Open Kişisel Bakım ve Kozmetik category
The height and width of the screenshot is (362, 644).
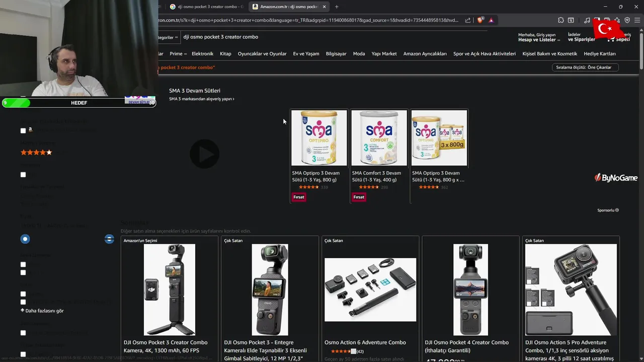pos(550,54)
